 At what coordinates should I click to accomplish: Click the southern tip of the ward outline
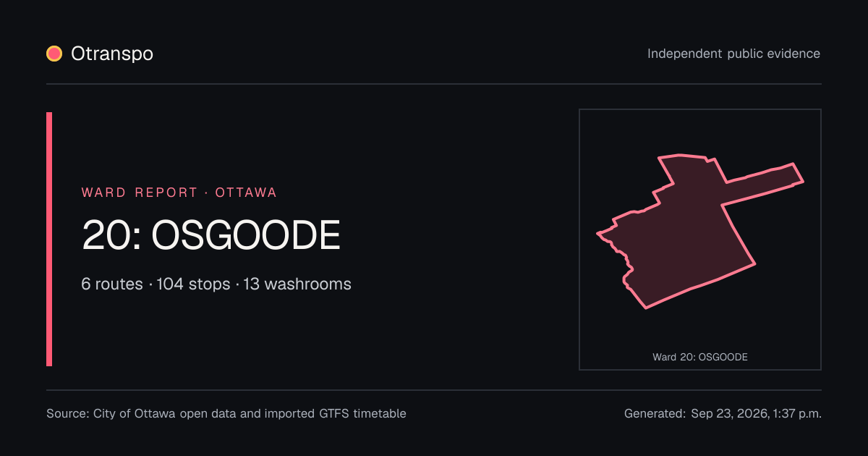[645, 307]
